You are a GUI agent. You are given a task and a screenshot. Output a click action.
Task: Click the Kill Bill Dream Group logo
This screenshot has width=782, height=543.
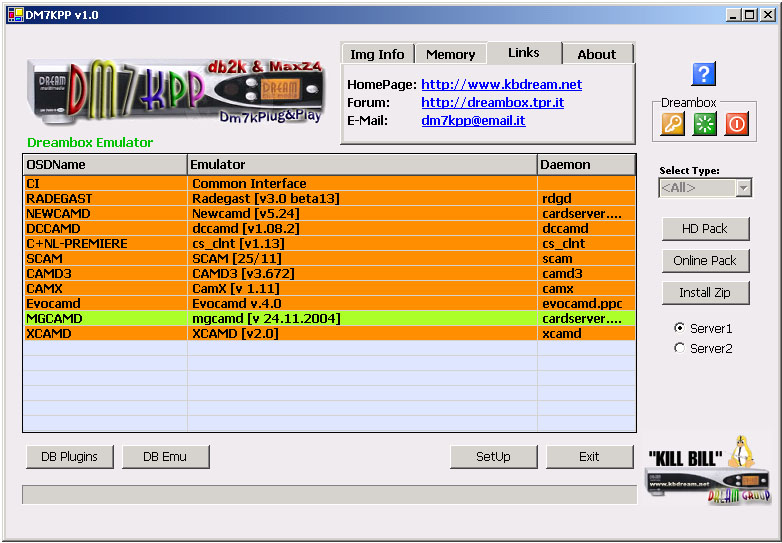click(x=708, y=470)
